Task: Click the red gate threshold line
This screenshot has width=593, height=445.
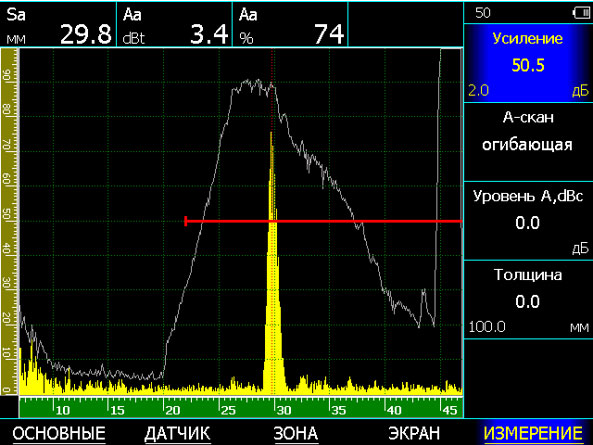Action: [x=323, y=221]
